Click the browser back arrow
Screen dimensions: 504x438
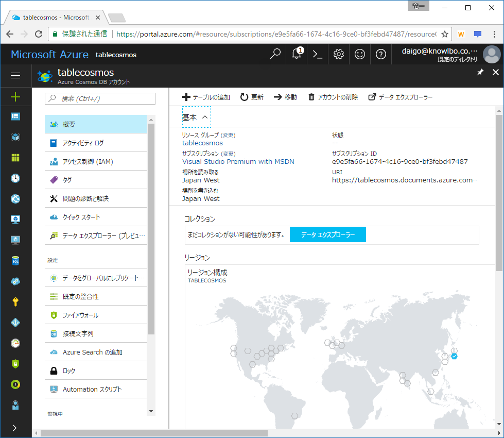pyautogui.click(x=10, y=34)
